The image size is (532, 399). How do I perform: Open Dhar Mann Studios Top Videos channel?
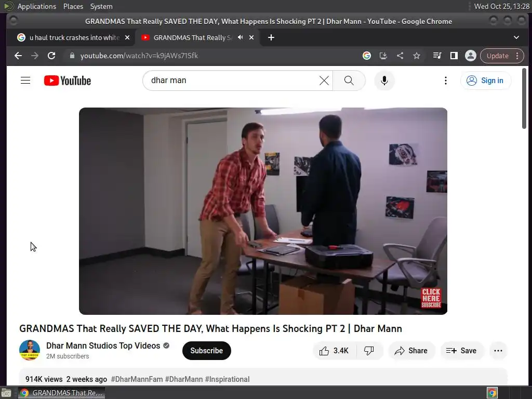point(103,345)
